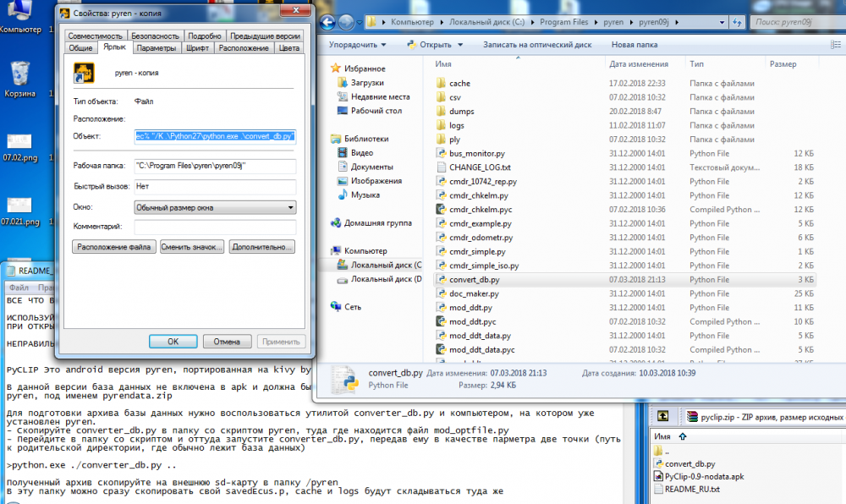Switch to the Совместимость tab
The image size is (846, 504).
(95, 36)
